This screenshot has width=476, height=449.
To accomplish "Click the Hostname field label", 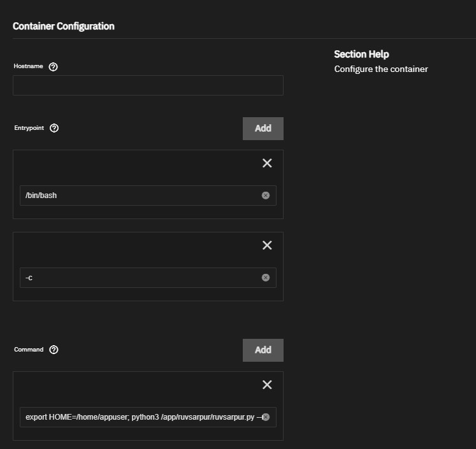I will [28, 66].
